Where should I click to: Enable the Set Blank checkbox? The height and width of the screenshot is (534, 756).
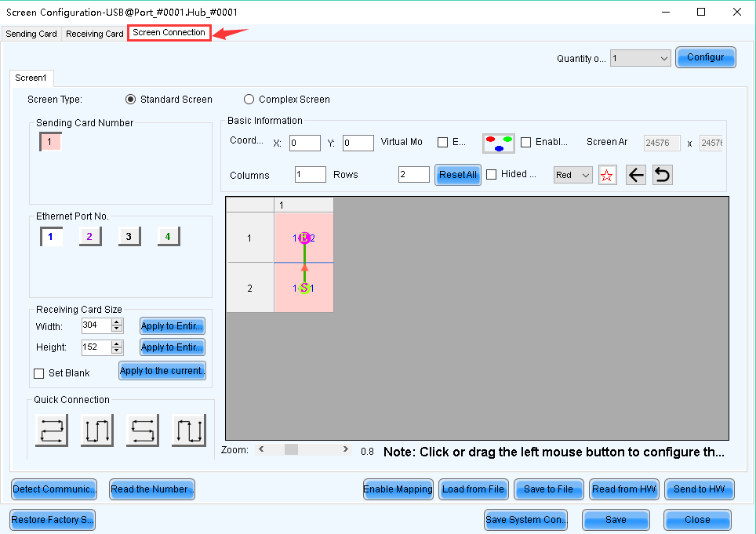[39, 374]
